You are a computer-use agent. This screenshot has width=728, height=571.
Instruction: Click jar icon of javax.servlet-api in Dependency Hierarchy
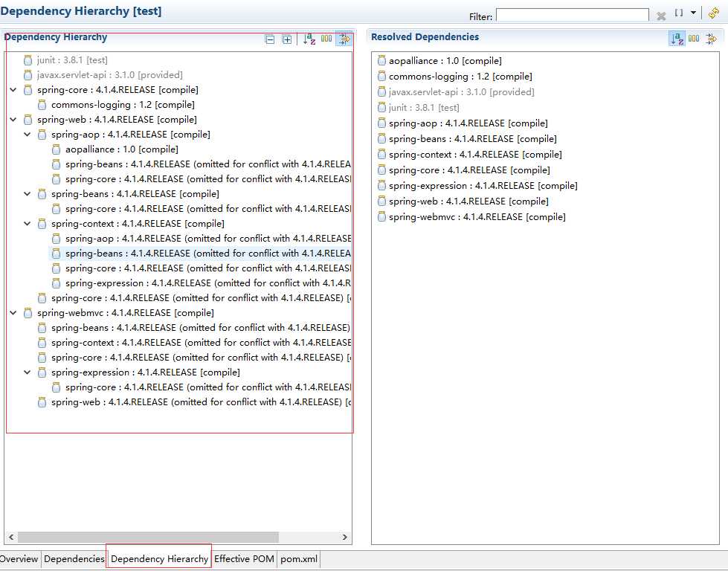28,75
